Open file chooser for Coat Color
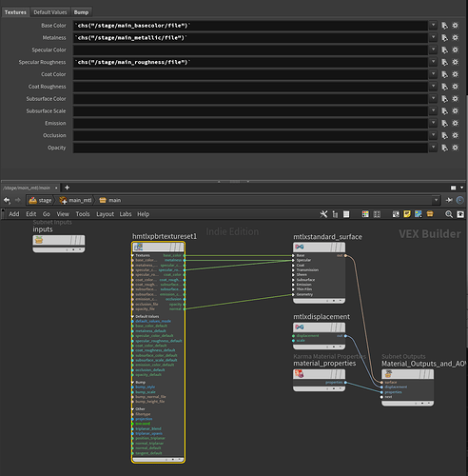 (444, 74)
